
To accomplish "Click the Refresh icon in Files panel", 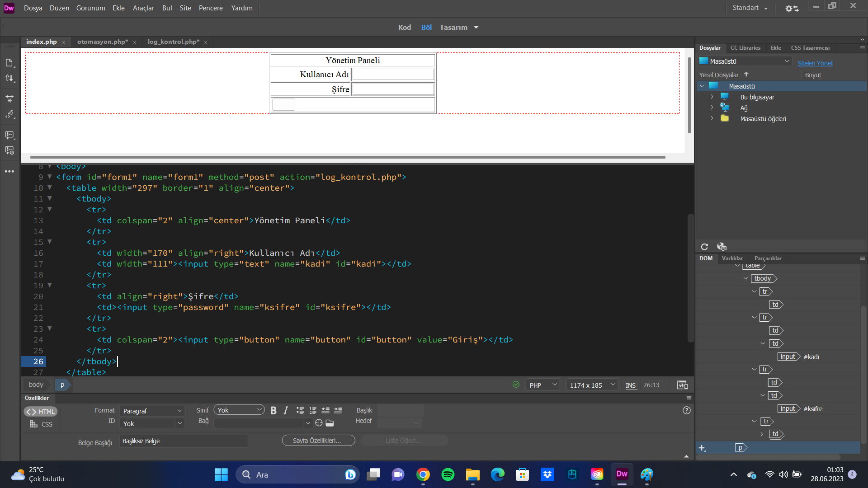I will (704, 247).
